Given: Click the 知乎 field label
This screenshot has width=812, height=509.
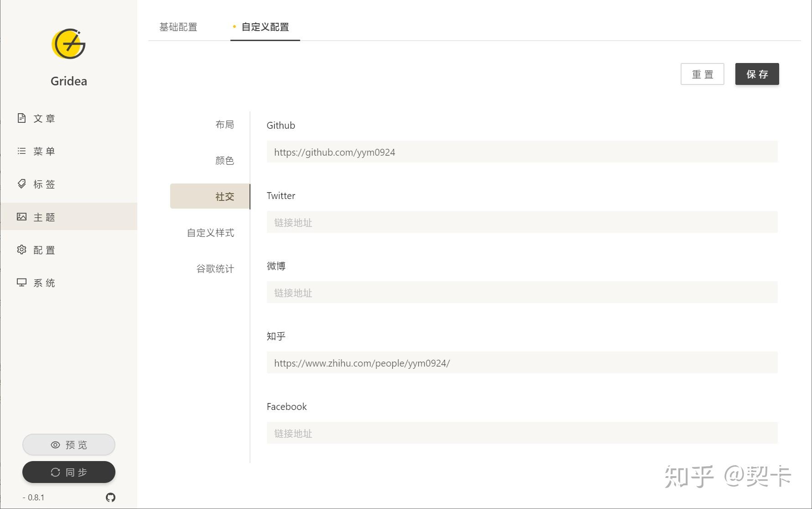Looking at the screenshot, I should (x=276, y=336).
